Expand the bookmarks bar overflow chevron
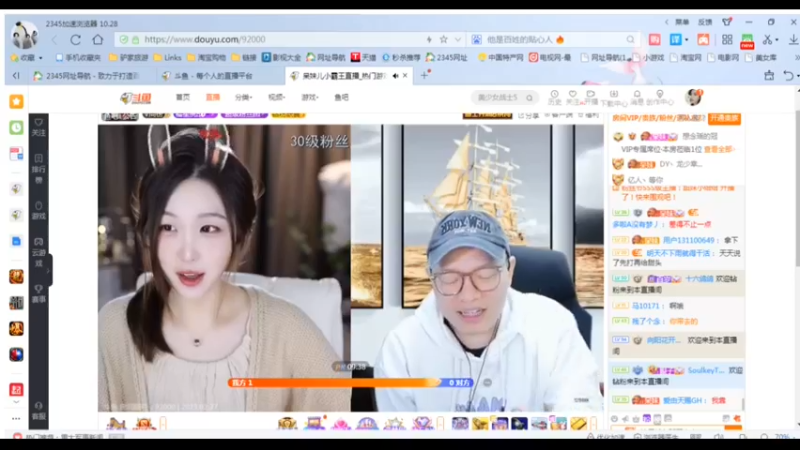800x450 pixels. (796, 58)
